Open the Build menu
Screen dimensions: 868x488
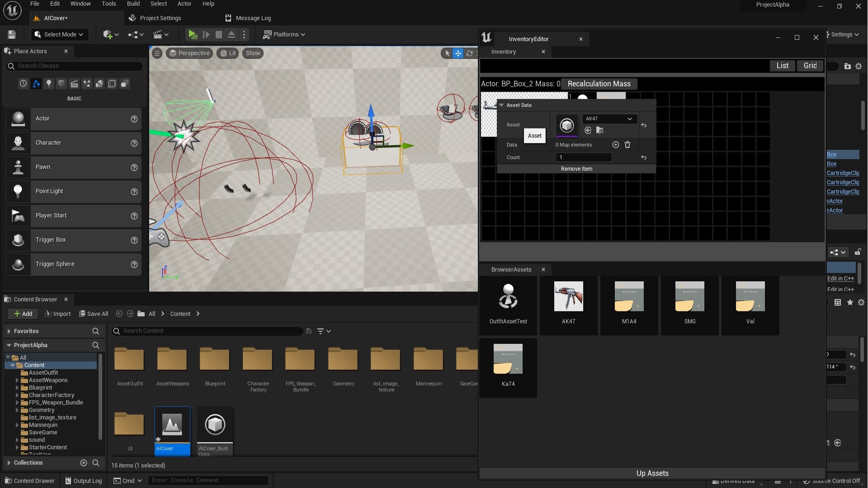pyautogui.click(x=133, y=4)
